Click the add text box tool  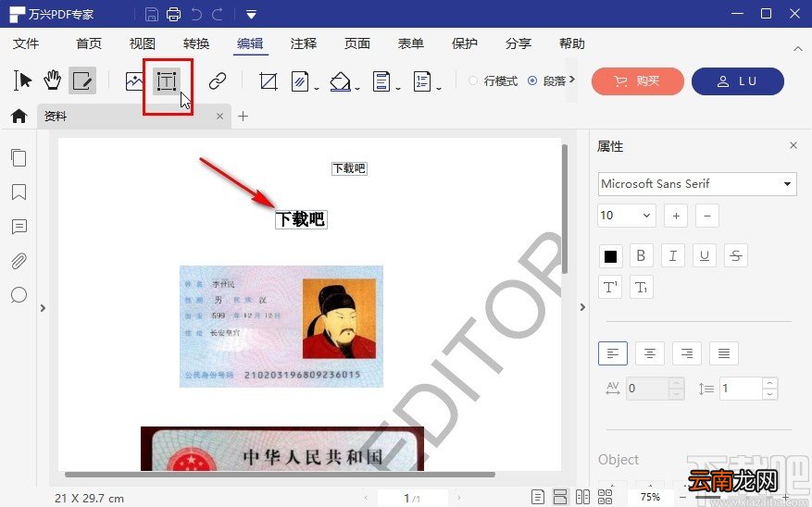[167, 81]
